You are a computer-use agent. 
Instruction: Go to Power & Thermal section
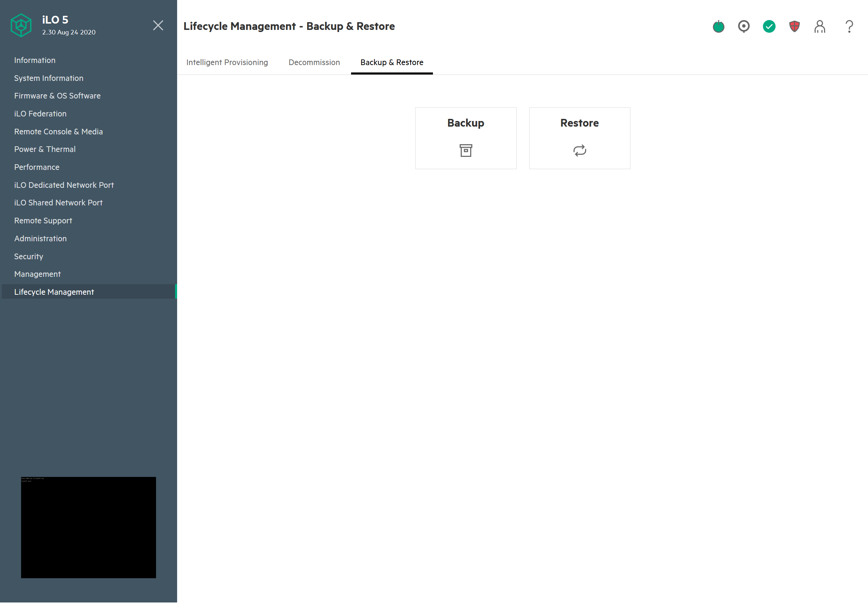pyautogui.click(x=45, y=149)
